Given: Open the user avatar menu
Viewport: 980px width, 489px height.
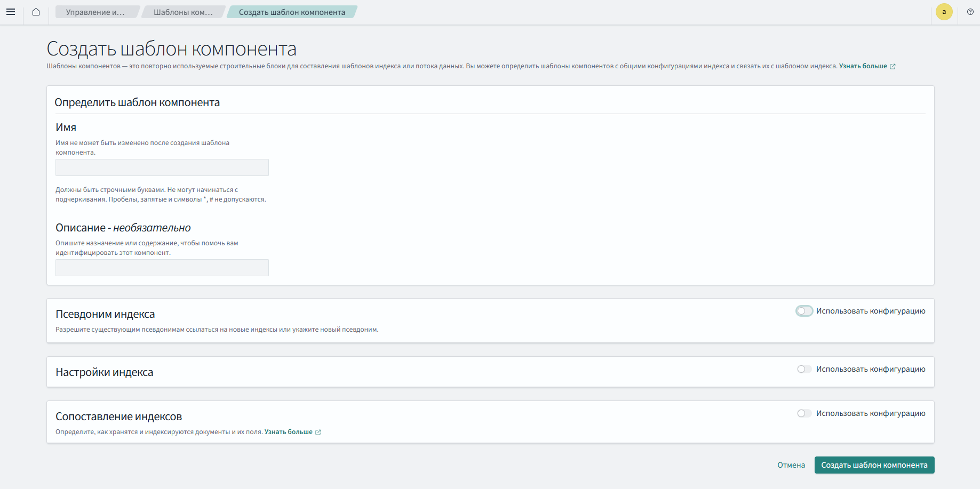Looking at the screenshot, I should point(944,12).
